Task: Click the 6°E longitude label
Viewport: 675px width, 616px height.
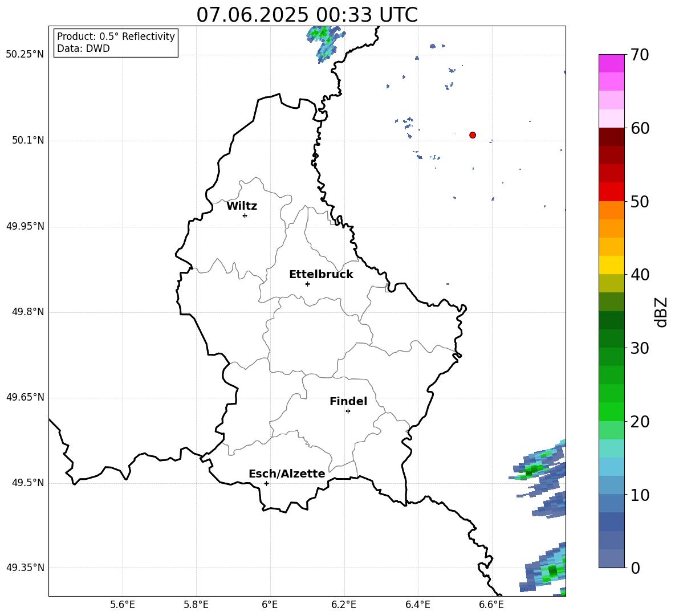Action: click(270, 605)
